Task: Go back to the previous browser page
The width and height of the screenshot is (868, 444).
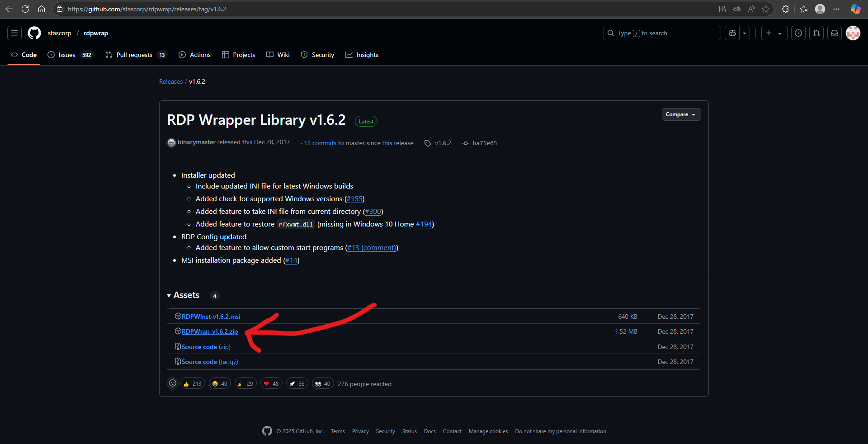Action: tap(9, 9)
